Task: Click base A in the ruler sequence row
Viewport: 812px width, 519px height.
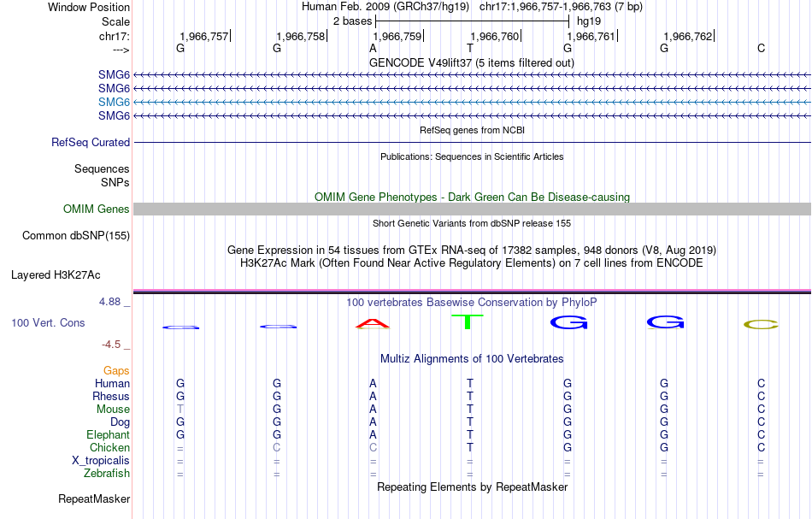Action: (x=373, y=48)
